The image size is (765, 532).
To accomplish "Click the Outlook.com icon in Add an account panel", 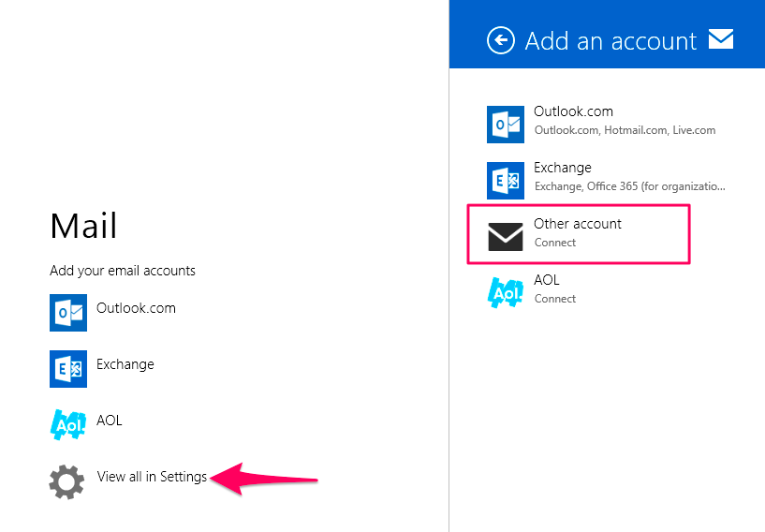I will 506,125.
